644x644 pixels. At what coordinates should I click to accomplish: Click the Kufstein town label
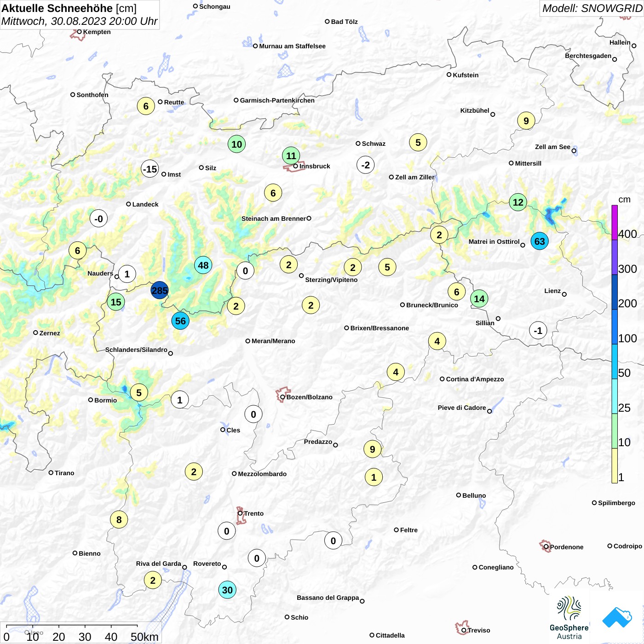tap(466, 75)
